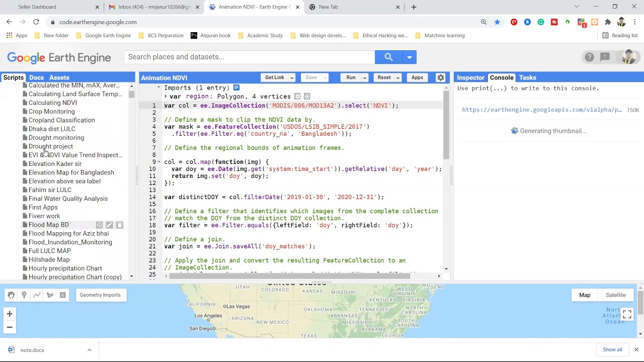Open Geometry Imports panel

coord(100,295)
